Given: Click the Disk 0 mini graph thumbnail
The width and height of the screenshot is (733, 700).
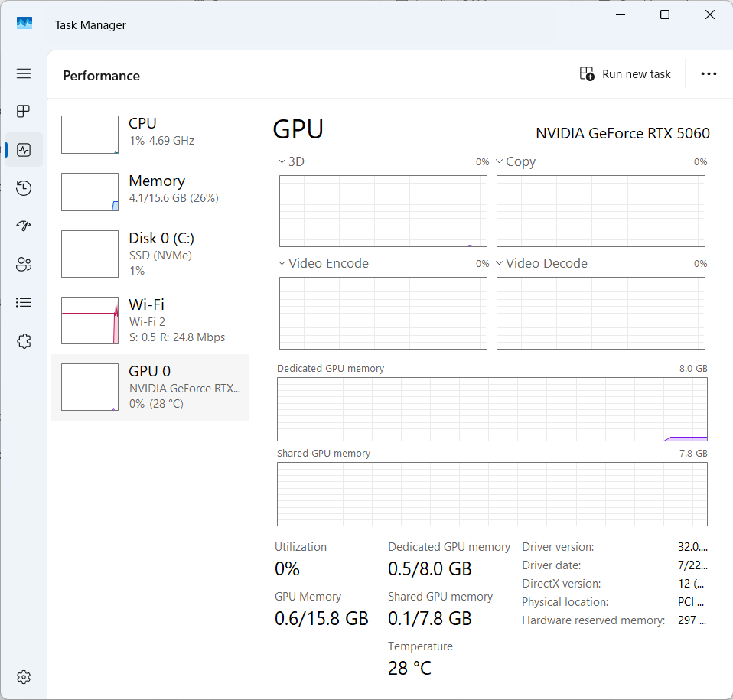Looking at the screenshot, I should (x=90, y=254).
